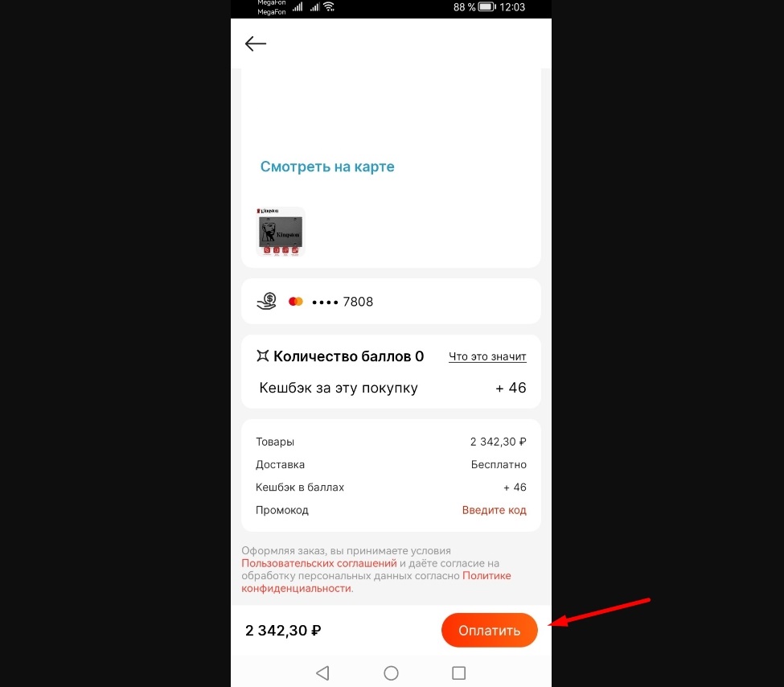The image size is (784, 687).
Task: Open the "Политике конфиденциальности" link
Action: [x=376, y=582]
